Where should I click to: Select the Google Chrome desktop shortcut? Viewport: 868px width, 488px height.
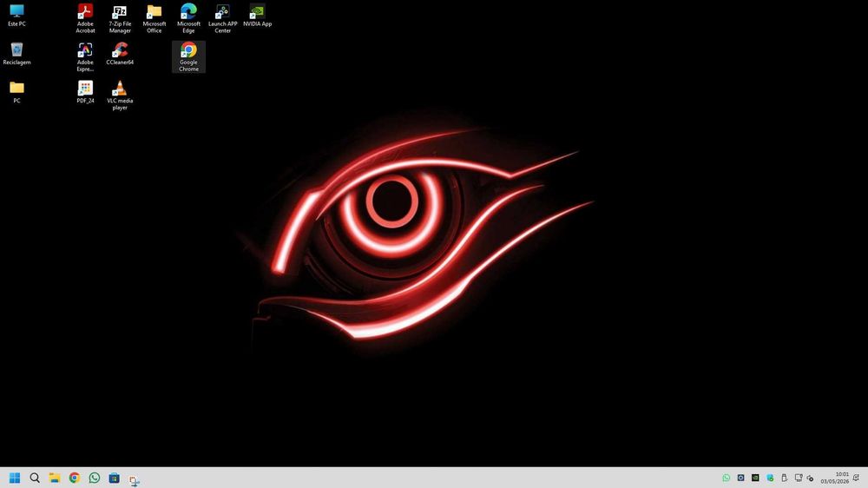(188, 57)
